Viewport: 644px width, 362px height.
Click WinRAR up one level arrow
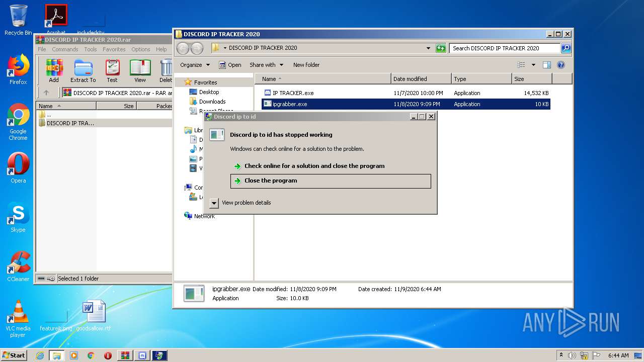coord(46,93)
